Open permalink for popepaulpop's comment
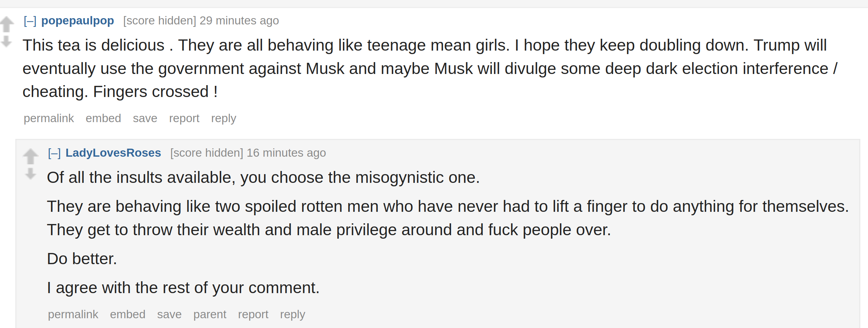 tap(49, 118)
